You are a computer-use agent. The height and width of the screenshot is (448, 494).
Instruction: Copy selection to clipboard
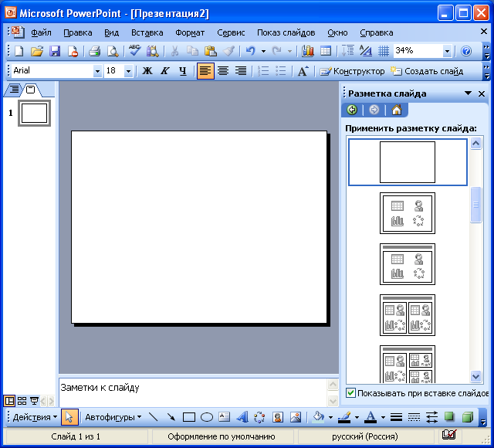192,51
